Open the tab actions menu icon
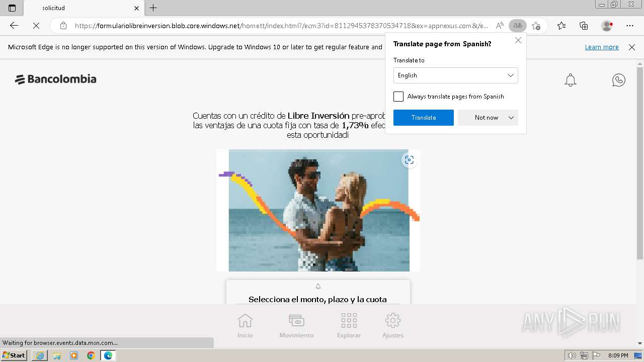Viewport: 644px width, 362px height. (12, 8)
